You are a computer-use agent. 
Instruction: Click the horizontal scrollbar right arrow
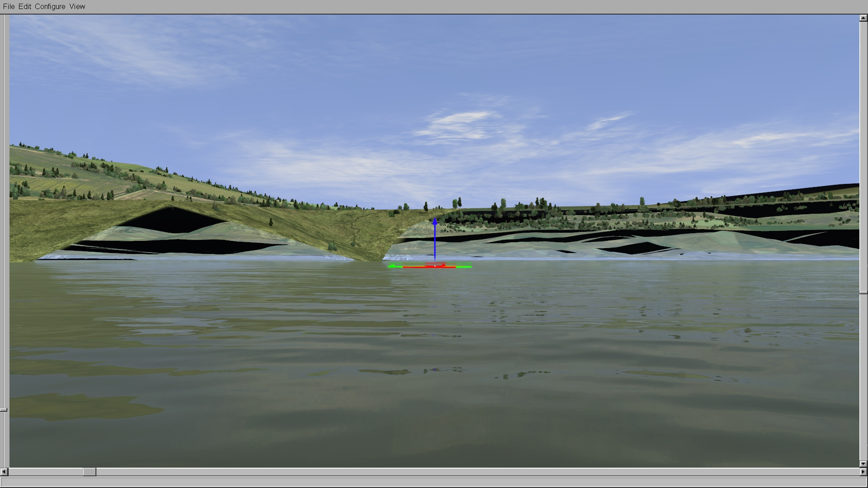coord(863,472)
